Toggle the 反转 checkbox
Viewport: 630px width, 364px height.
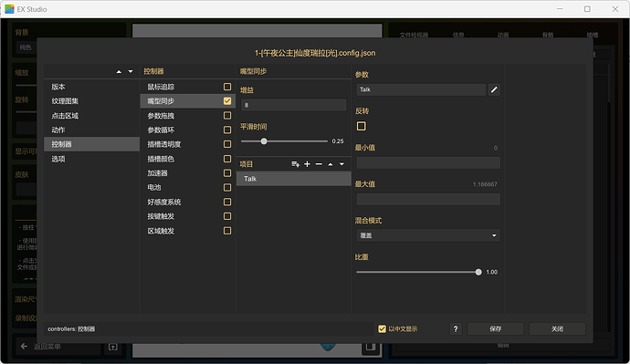coord(362,127)
